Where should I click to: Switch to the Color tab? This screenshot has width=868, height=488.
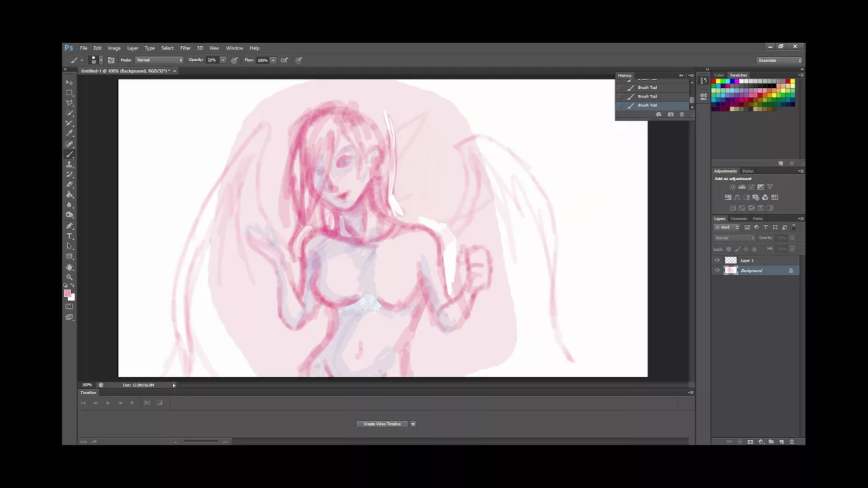pos(719,75)
